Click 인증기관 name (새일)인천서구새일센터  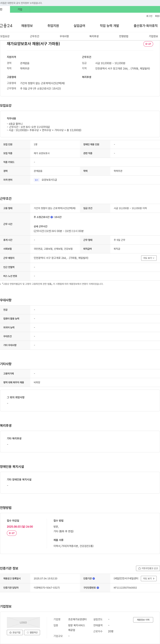pyautogui.click(x=126, y=579)
